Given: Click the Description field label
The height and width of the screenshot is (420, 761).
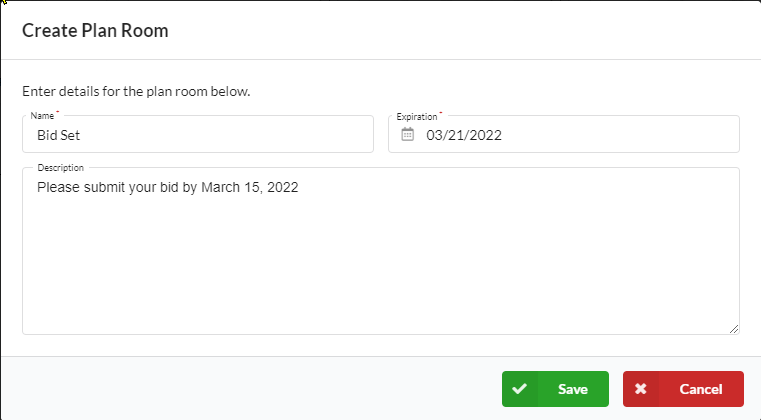Looking at the screenshot, I should pyautogui.click(x=60, y=168).
